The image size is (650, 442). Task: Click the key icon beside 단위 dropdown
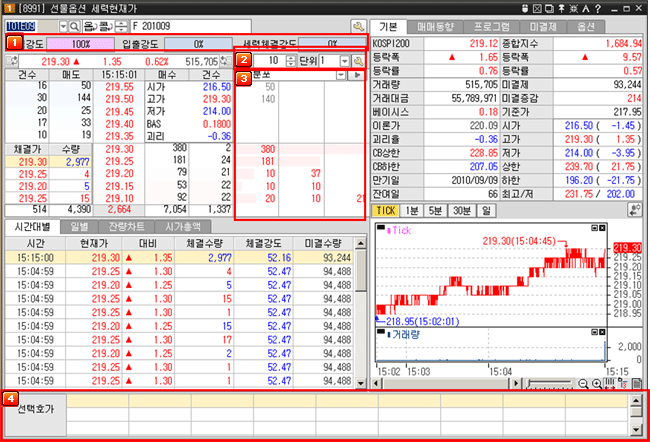click(x=359, y=62)
